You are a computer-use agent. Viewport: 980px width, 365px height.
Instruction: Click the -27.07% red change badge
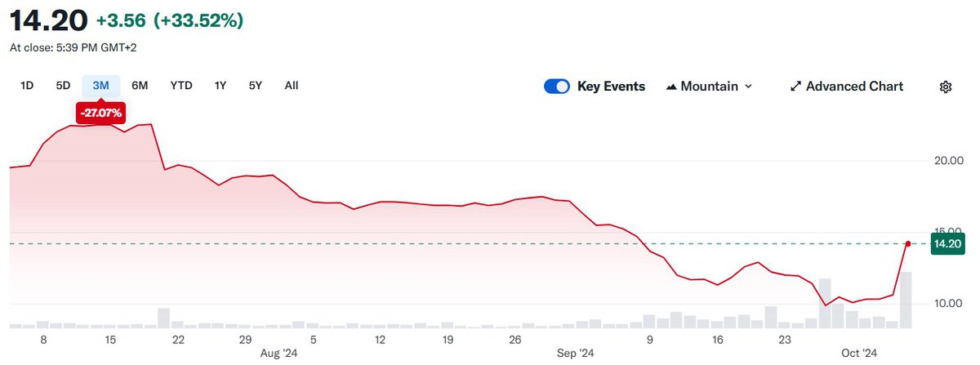click(101, 113)
